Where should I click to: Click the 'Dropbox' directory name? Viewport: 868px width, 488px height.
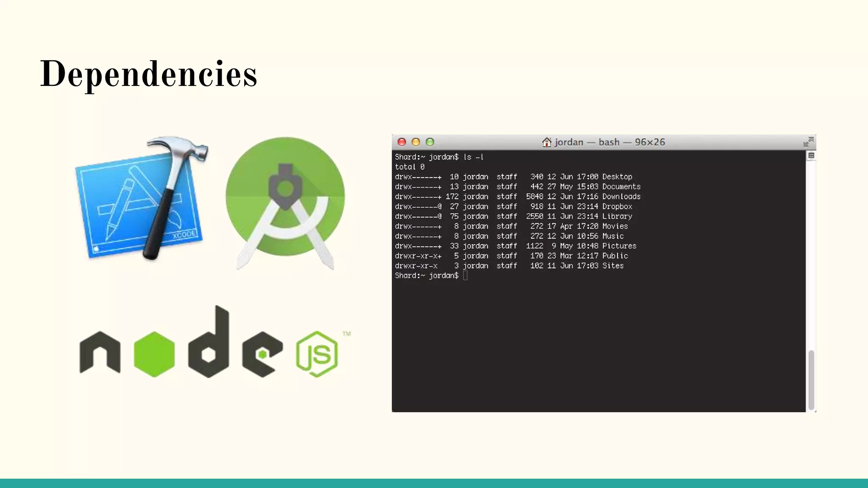coord(617,206)
